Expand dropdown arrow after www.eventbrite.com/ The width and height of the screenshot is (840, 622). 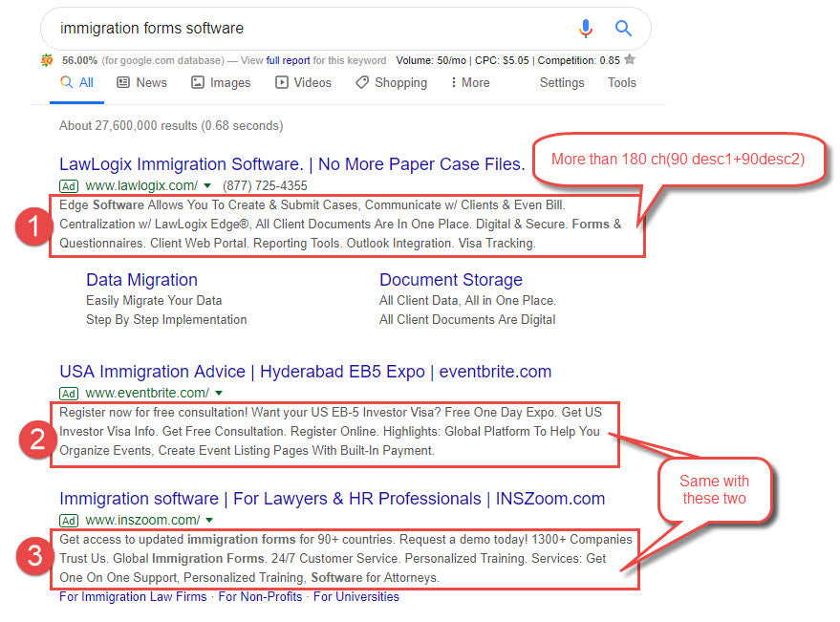coord(219,394)
